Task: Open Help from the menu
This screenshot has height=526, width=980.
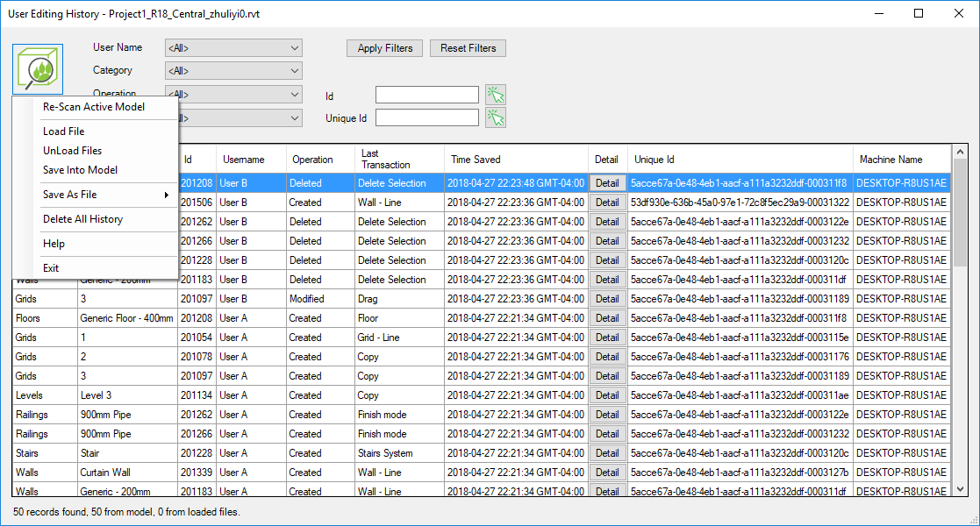Action: pos(53,243)
